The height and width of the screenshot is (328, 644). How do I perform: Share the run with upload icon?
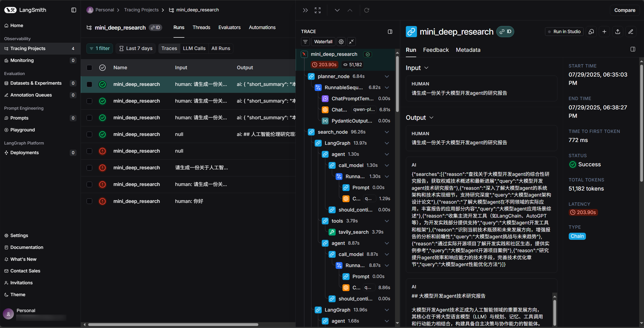tap(617, 32)
